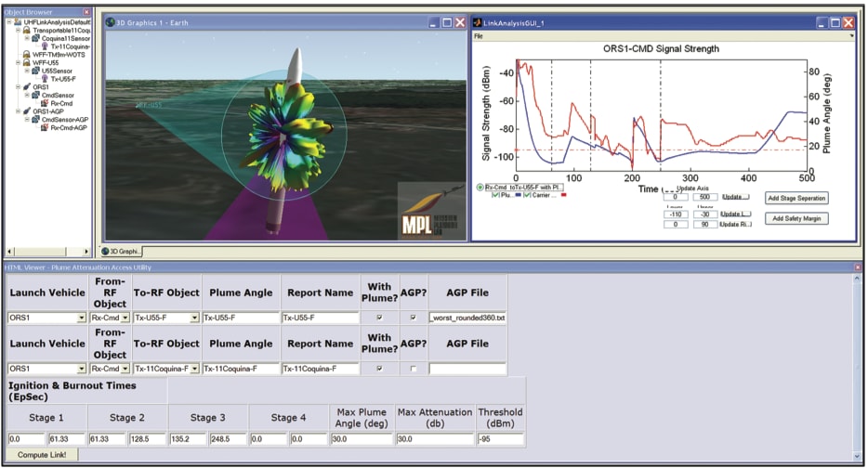Click the Tx-U55-F transmitter icon
The image size is (868, 468).
(x=46, y=79)
